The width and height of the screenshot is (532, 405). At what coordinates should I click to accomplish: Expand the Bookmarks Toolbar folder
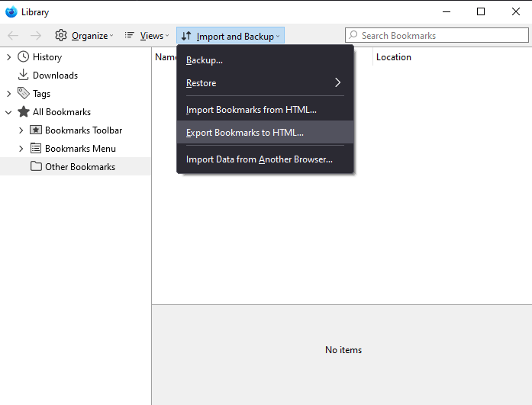pyautogui.click(x=21, y=130)
